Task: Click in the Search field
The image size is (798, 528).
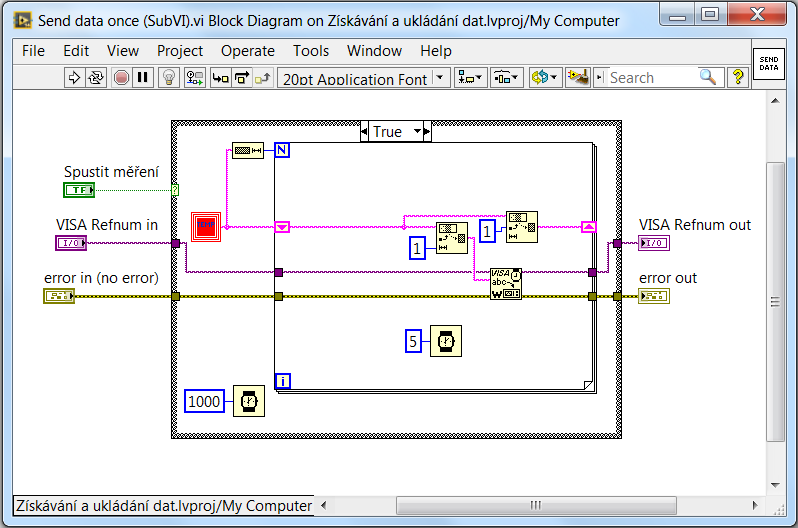Action: pos(653,78)
